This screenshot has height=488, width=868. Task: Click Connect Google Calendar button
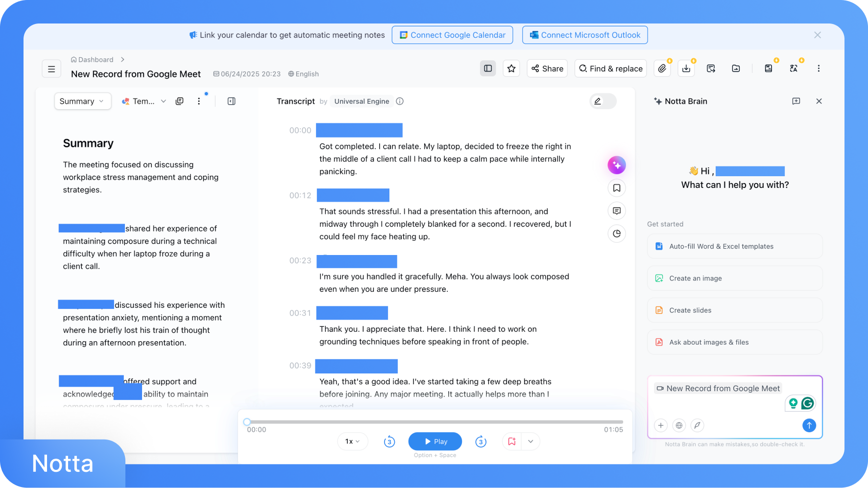(452, 35)
